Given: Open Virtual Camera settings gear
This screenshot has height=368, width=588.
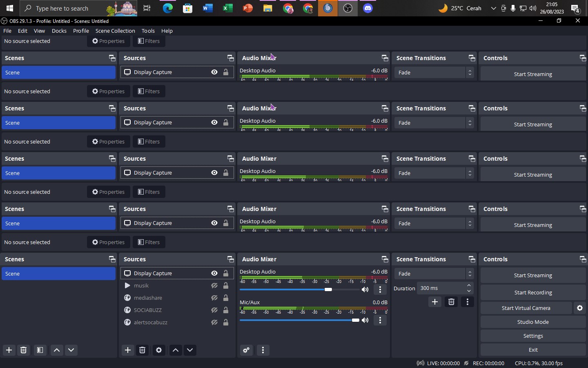Looking at the screenshot, I should coord(579,308).
